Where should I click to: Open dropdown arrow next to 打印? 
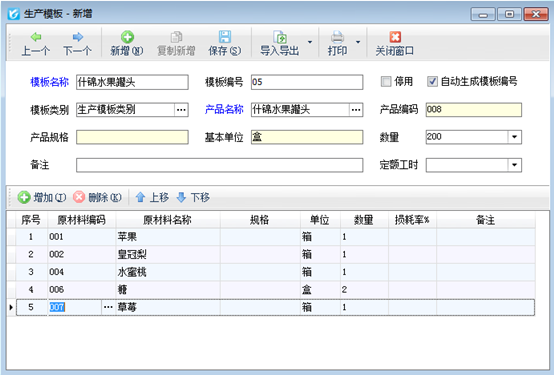pyautogui.click(x=358, y=42)
